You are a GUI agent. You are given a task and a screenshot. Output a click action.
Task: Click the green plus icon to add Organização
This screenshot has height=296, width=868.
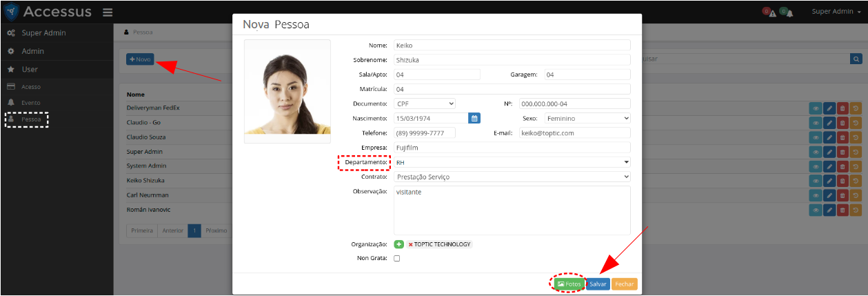[x=398, y=244]
